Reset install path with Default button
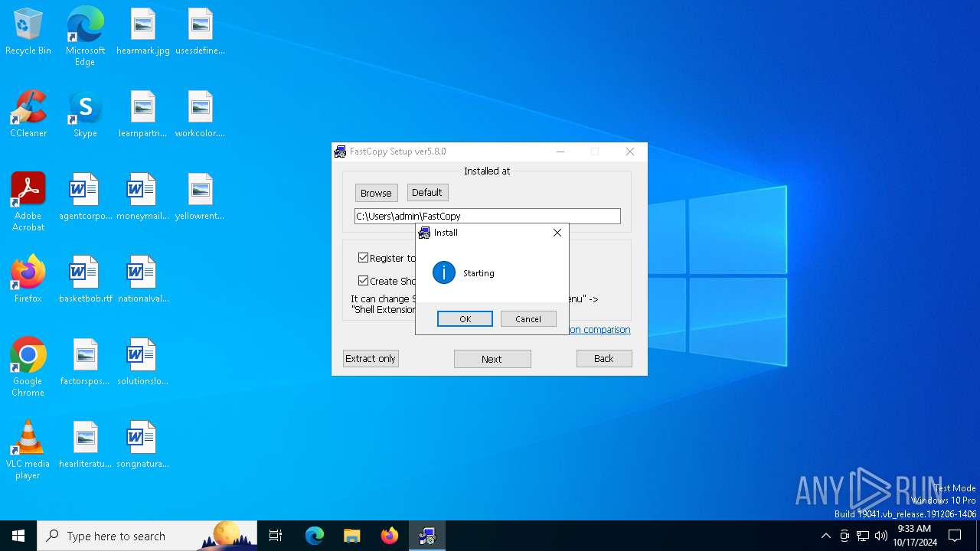The width and height of the screenshot is (980, 551). [x=427, y=192]
